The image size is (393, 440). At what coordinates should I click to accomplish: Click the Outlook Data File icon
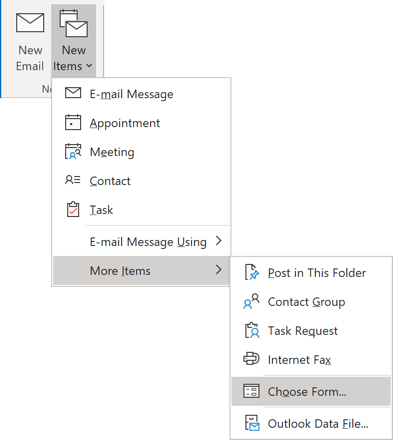(x=252, y=423)
